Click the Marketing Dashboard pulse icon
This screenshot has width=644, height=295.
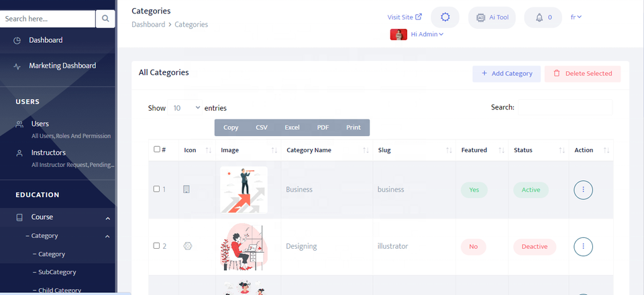pyautogui.click(x=17, y=66)
